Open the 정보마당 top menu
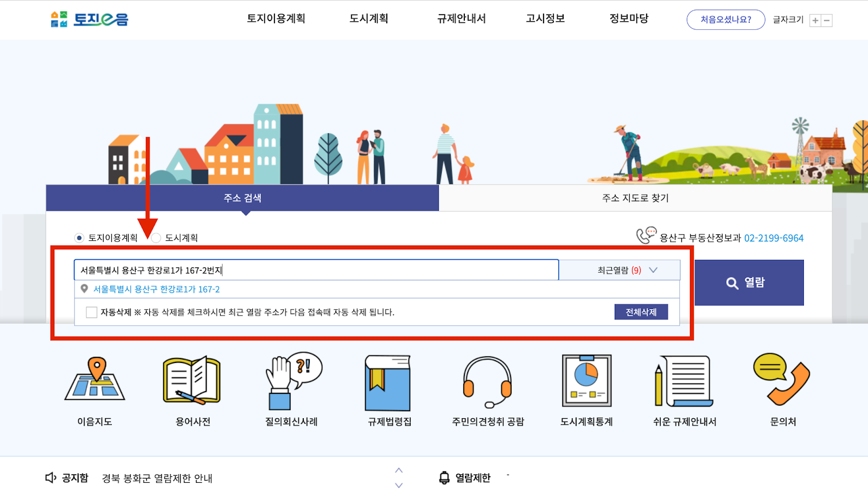Screen dimensions: 868x499 (629, 18)
